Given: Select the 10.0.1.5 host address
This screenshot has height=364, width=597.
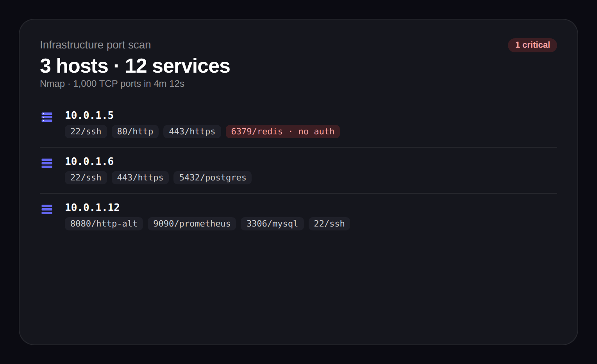Looking at the screenshot, I should point(89,115).
